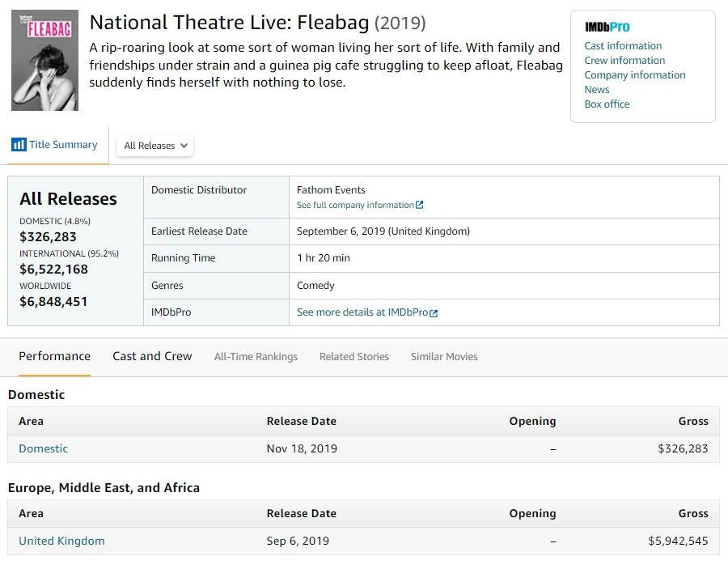This screenshot has width=728, height=569.
Task: Open the Domestic area link
Action: pyautogui.click(x=43, y=448)
